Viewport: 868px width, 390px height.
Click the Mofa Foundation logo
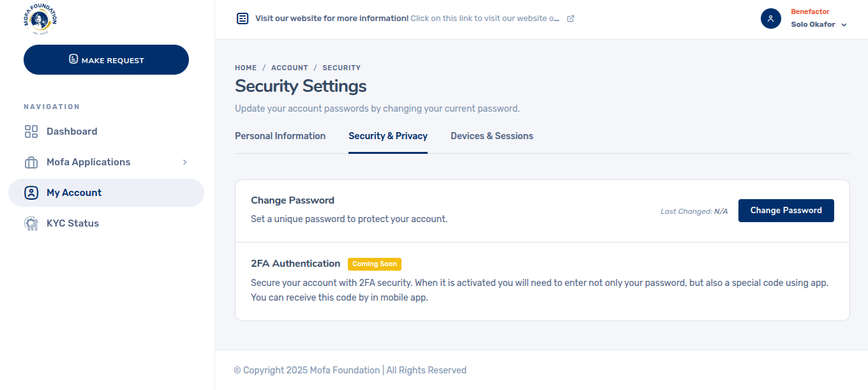[x=40, y=19]
